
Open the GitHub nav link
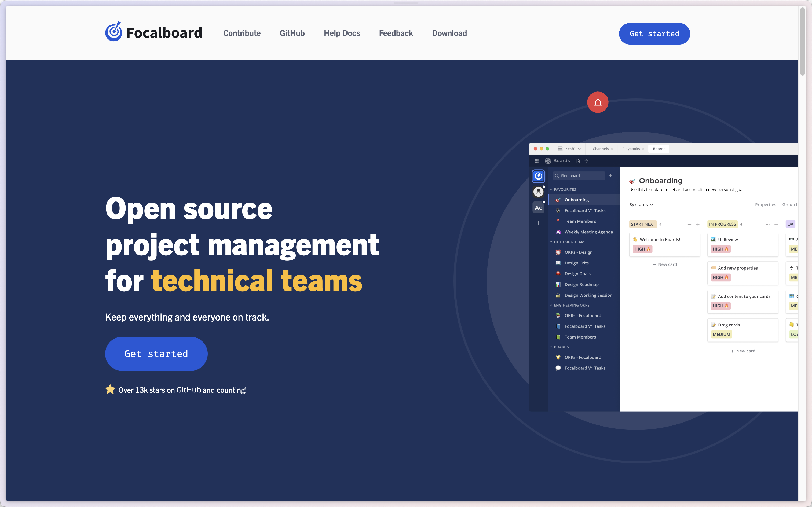[x=292, y=33]
